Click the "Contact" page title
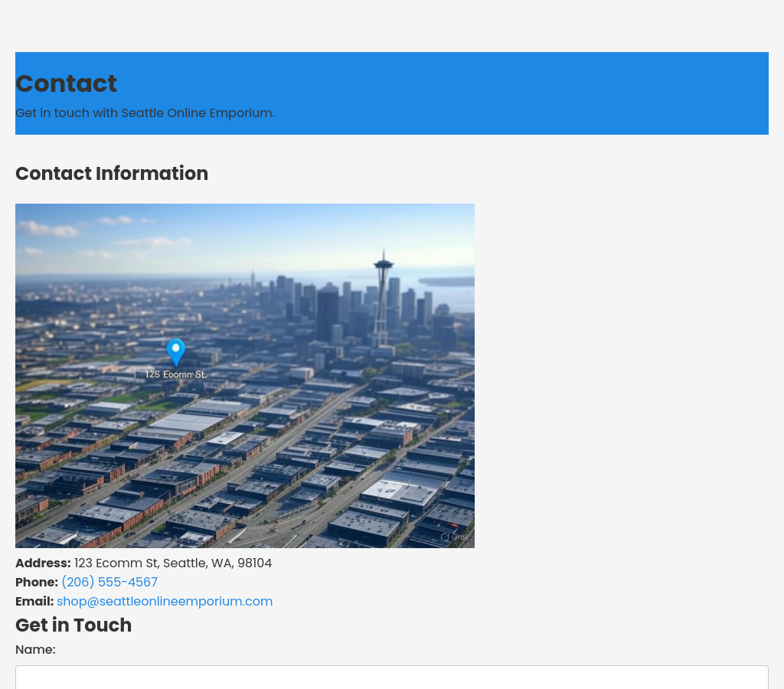784x689 pixels. tap(67, 83)
